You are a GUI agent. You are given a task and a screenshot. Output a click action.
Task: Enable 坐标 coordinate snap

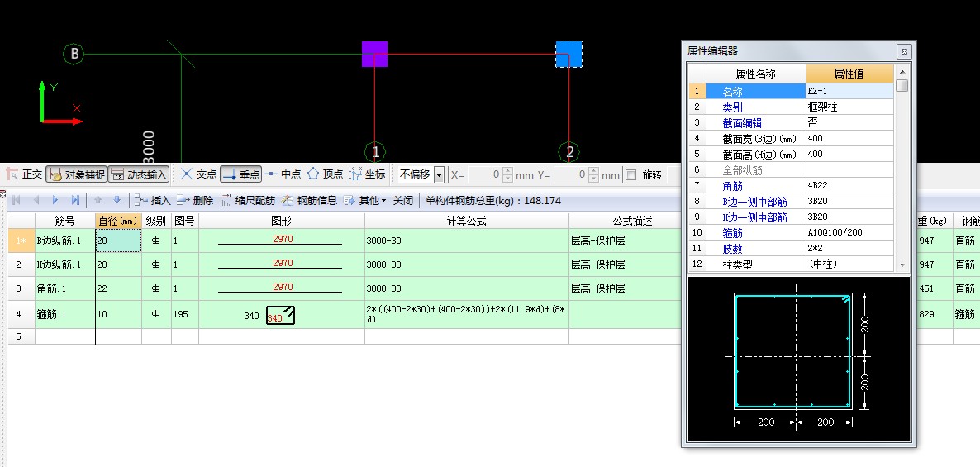367,174
